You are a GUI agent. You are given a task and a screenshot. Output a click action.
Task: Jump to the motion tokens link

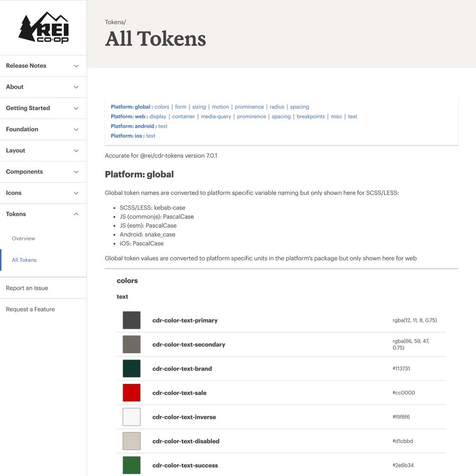tap(220, 107)
